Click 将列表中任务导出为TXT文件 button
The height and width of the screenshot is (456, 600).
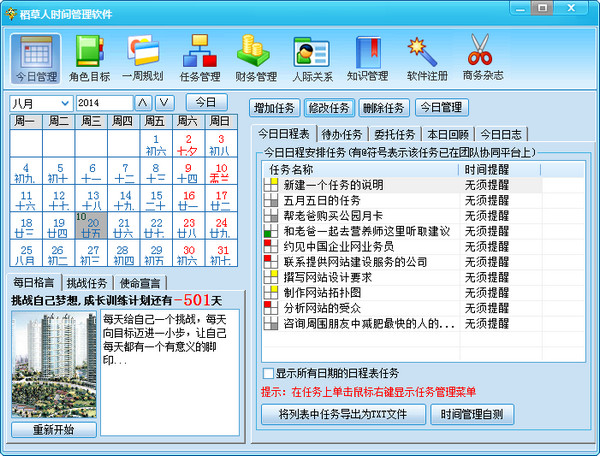coord(343,414)
